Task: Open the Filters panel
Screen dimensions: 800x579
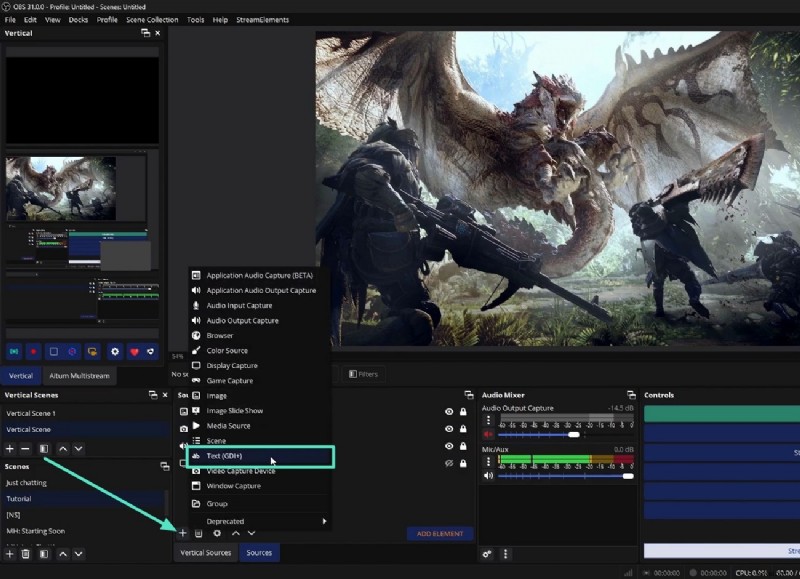Action: click(x=363, y=373)
